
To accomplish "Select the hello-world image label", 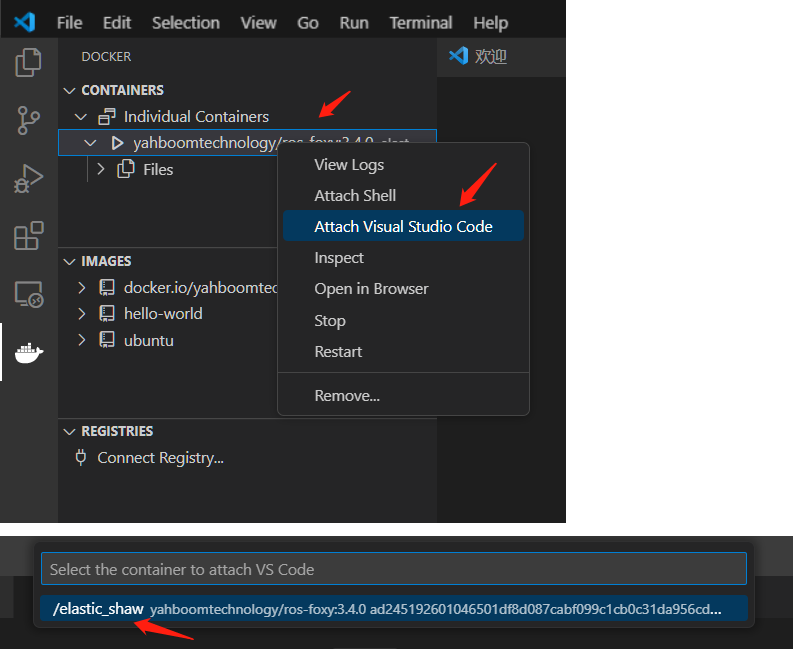I will (163, 314).
